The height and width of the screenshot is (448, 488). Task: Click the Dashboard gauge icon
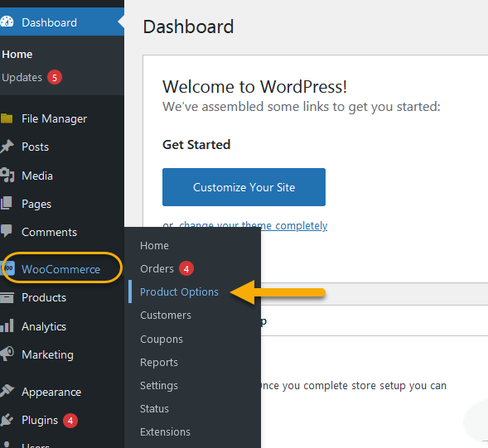coord(7,22)
